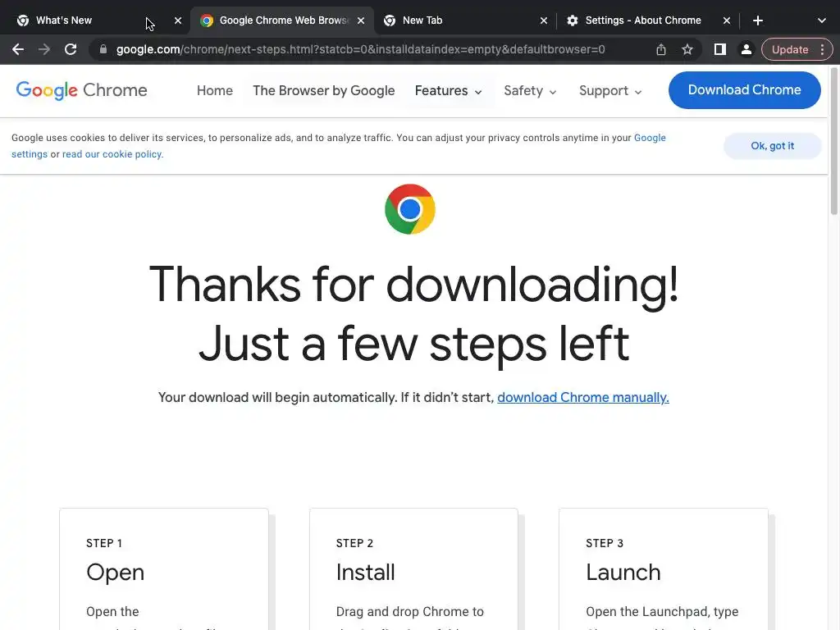Click the Google Chrome logo
Screen dimensions: 840x630
[x=81, y=90]
